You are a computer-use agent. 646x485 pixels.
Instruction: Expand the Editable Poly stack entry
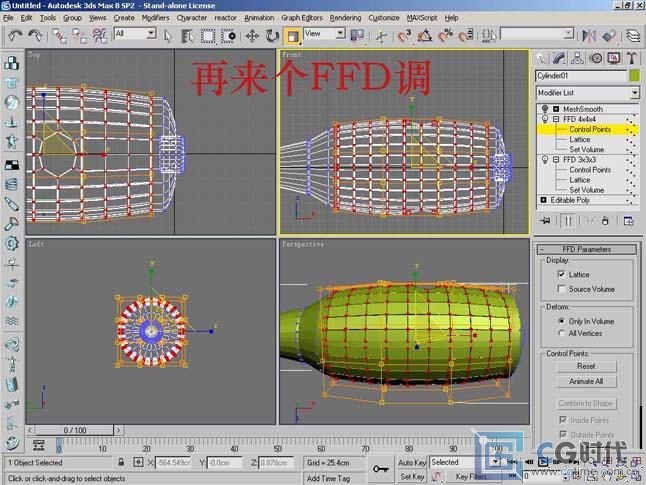click(543, 200)
